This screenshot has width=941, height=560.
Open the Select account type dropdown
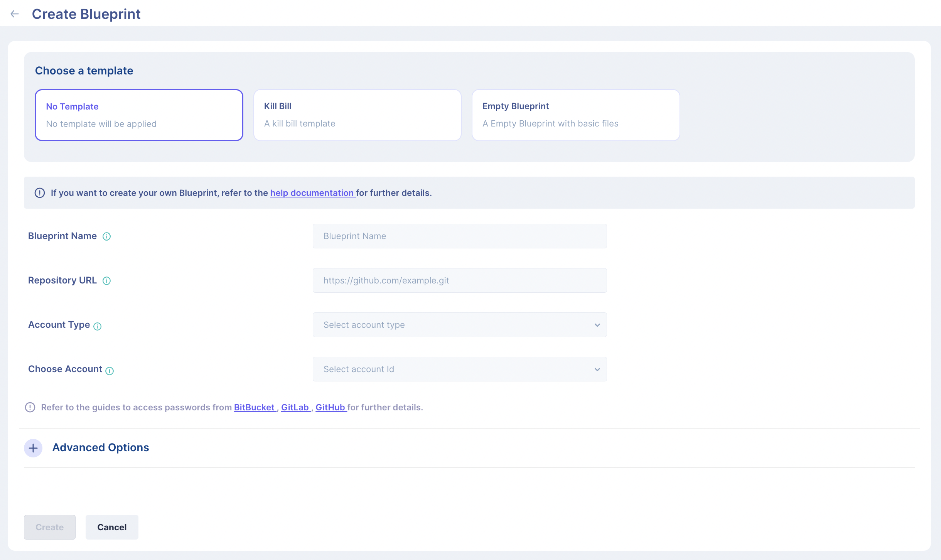(460, 325)
